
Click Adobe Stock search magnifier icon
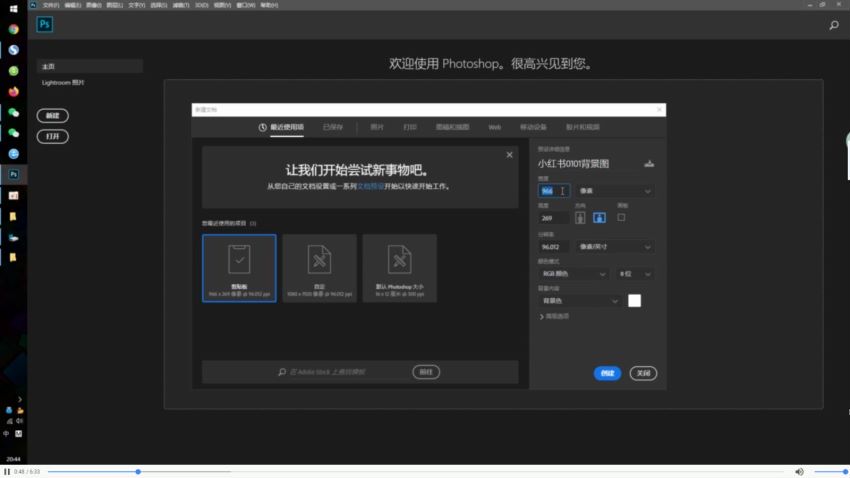tap(282, 372)
